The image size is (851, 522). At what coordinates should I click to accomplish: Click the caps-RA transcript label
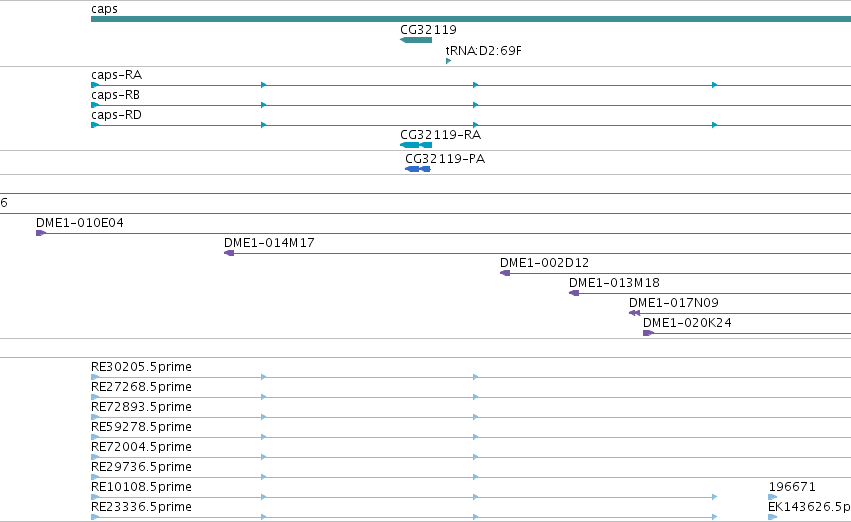116,75
